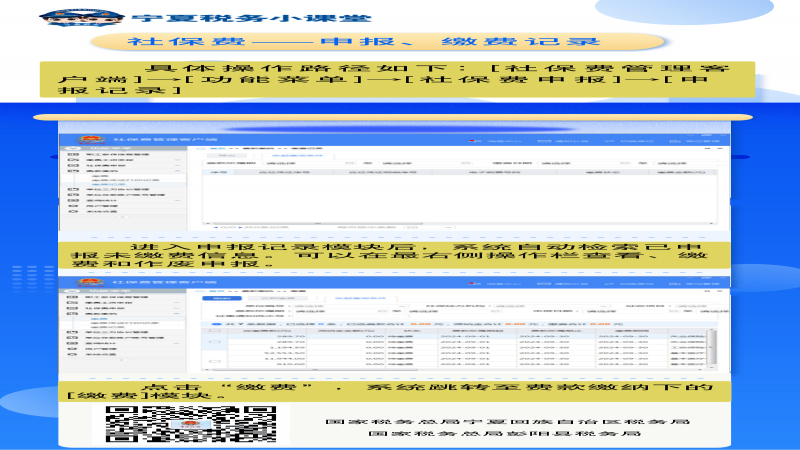Collapse the expanded sidebar group chevron in upper screenshot

click(178, 171)
